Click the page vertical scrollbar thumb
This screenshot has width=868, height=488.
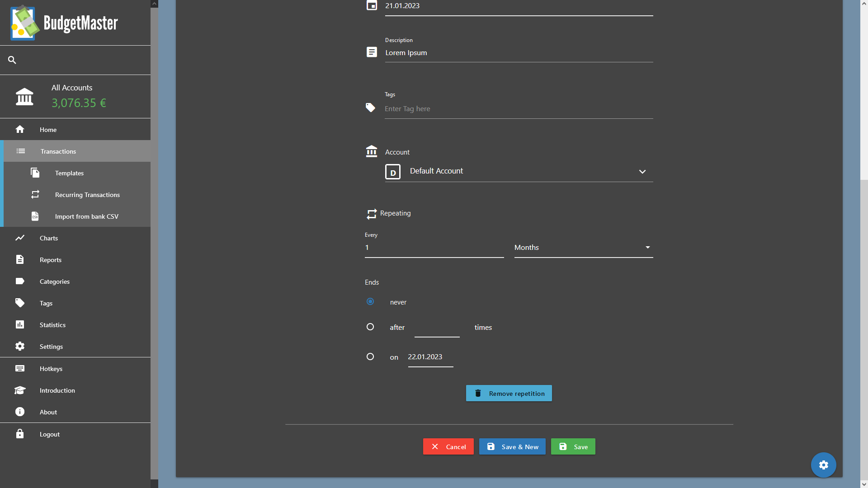tap(864, 93)
